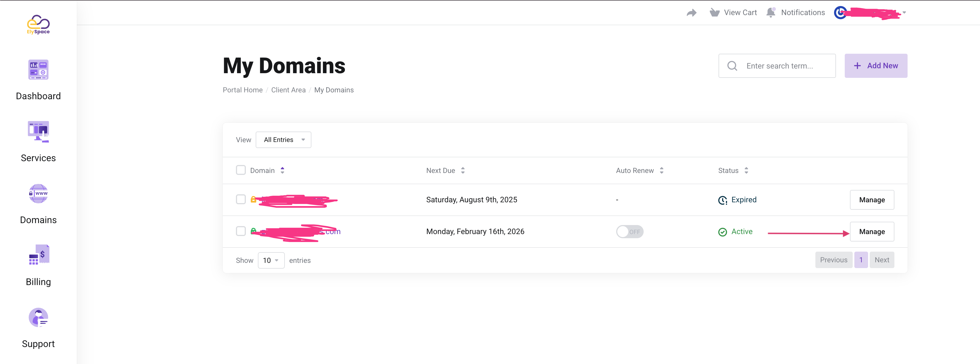Check the expired domain row checkbox
The height and width of the screenshot is (364, 980).
[x=241, y=199]
